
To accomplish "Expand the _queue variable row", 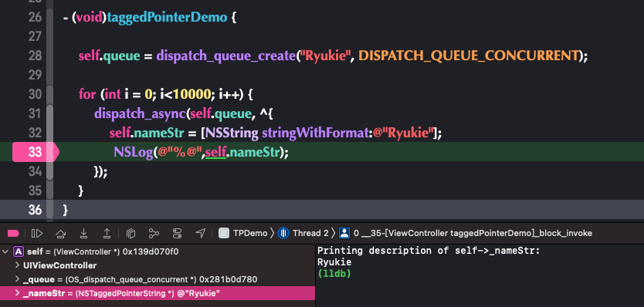I will pos(17,279).
